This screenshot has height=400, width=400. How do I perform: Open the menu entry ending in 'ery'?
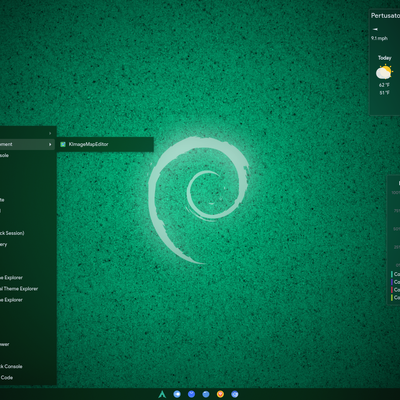coord(27,244)
